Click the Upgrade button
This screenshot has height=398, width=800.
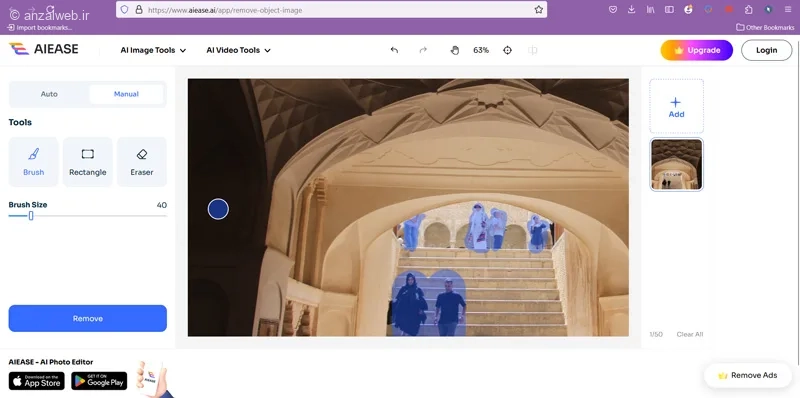696,50
